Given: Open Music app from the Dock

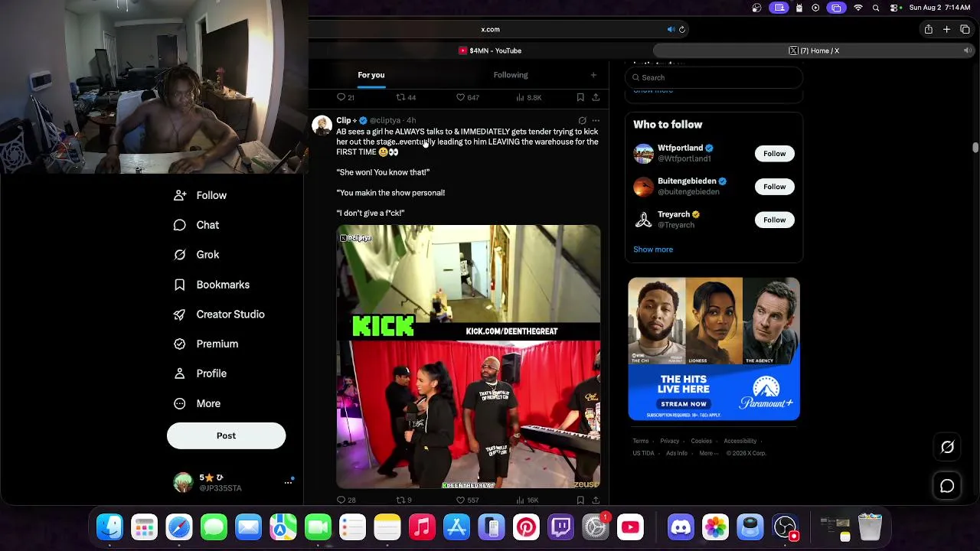Looking at the screenshot, I should (422, 527).
